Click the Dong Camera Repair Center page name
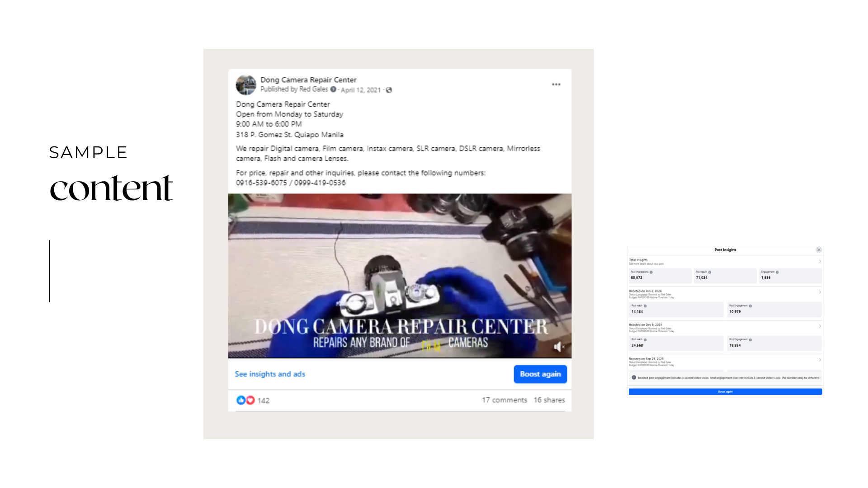868x488 pixels. pyautogui.click(x=308, y=80)
